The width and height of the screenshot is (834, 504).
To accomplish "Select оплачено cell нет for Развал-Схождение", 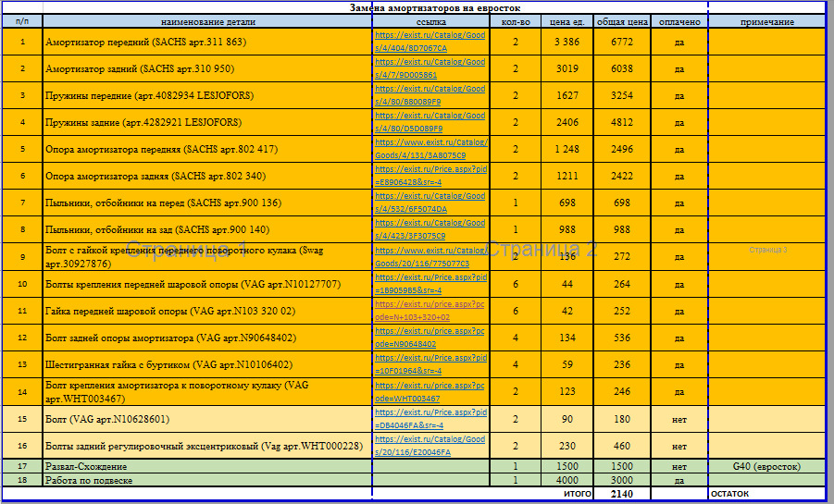I will tap(679, 466).
